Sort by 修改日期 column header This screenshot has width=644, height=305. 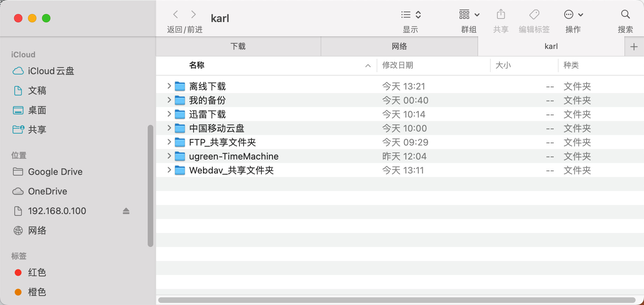pos(398,65)
